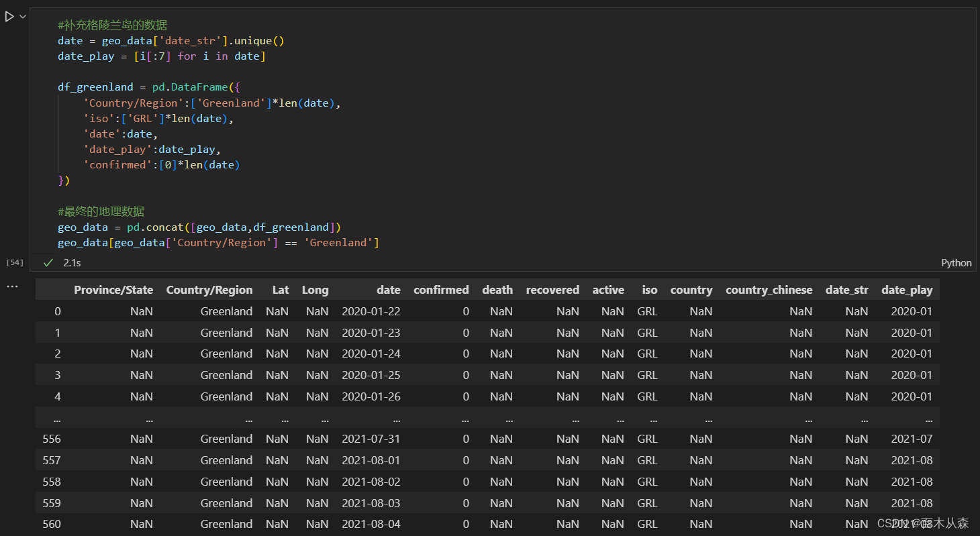The width and height of the screenshot is (980, 536).
Task: Click the date cell 2021-07-31
Action: [371, 439]
